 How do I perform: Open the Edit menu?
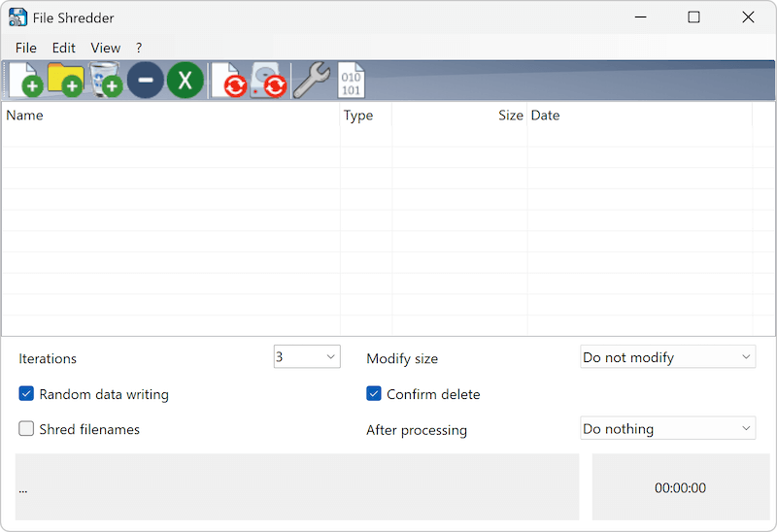[64, 48]
